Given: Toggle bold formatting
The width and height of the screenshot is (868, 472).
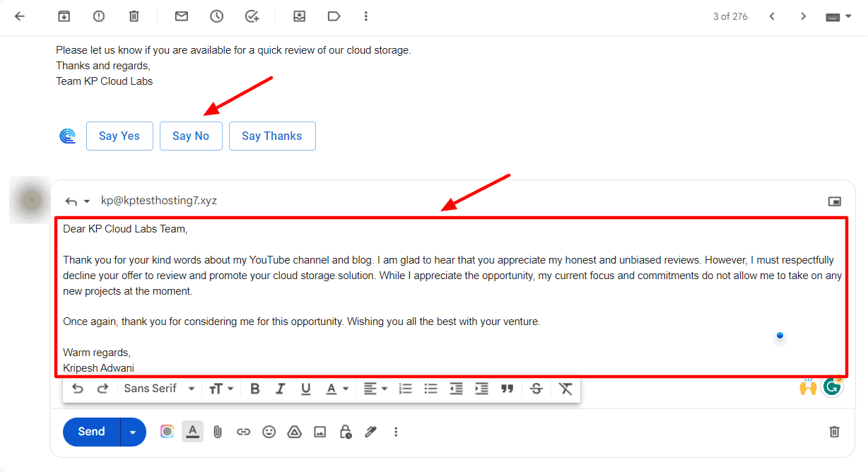Looking at the screenshot, I should pos(255,389).
